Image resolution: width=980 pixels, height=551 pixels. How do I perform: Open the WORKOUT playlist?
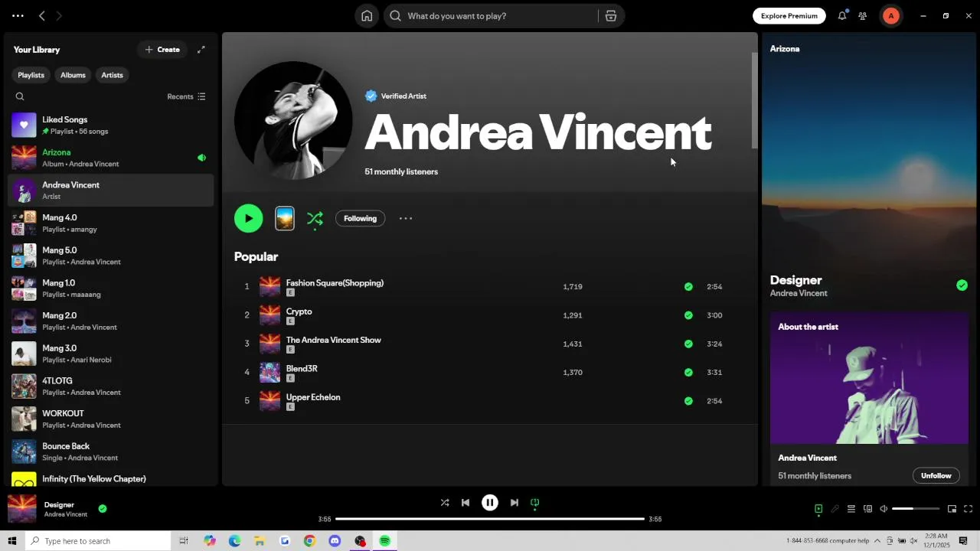[x=111, y=419]
